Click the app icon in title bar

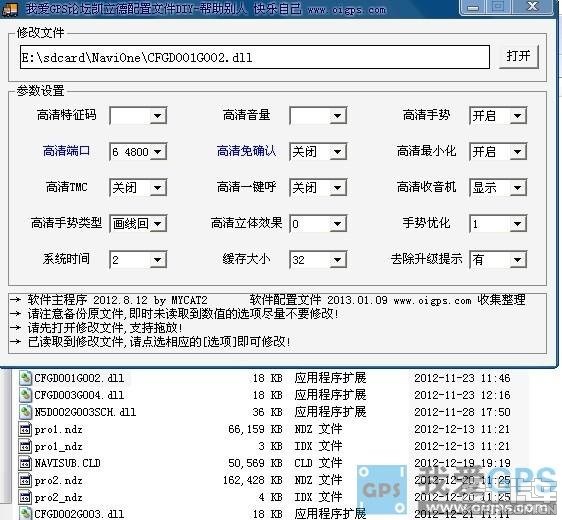pos(10,10)
